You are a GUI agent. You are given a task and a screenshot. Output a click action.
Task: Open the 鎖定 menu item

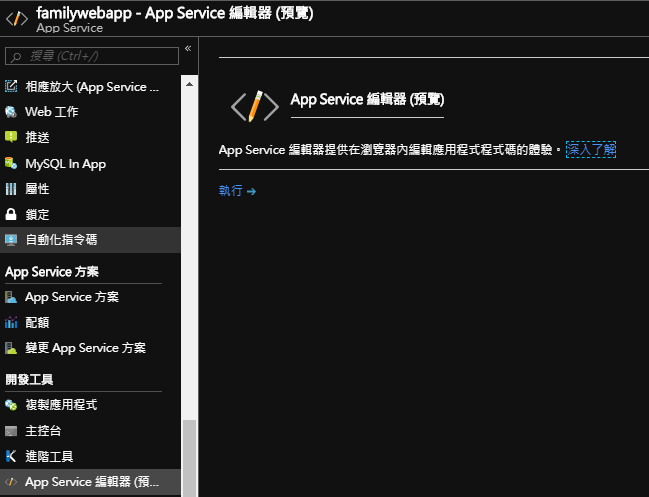tap(90, 214)
